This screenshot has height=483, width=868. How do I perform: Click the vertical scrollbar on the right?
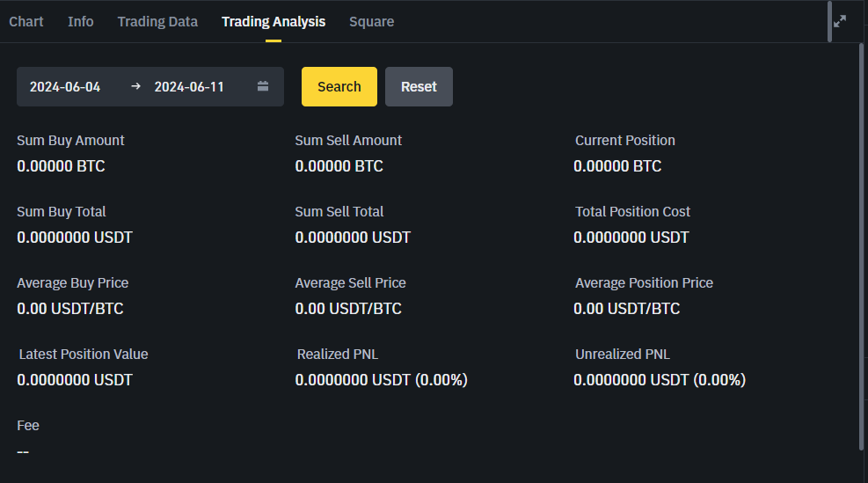[861, 246]
